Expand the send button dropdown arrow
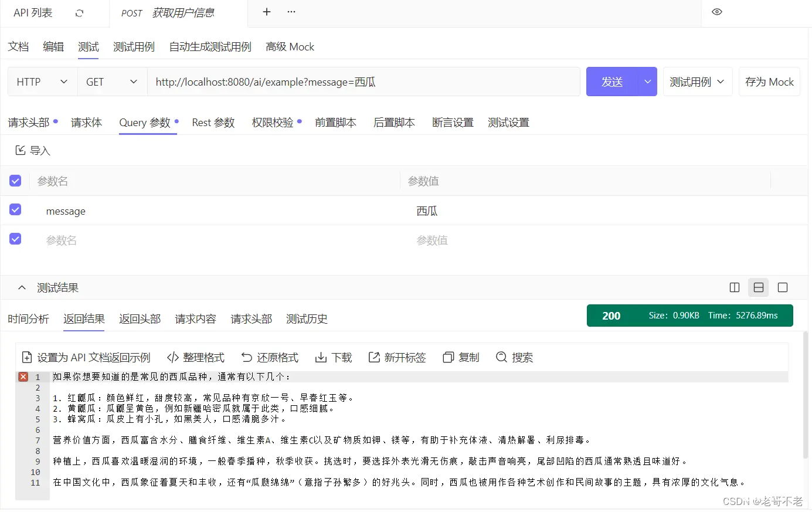This screenshot has height=512, width=812. [x=647, y=82]
